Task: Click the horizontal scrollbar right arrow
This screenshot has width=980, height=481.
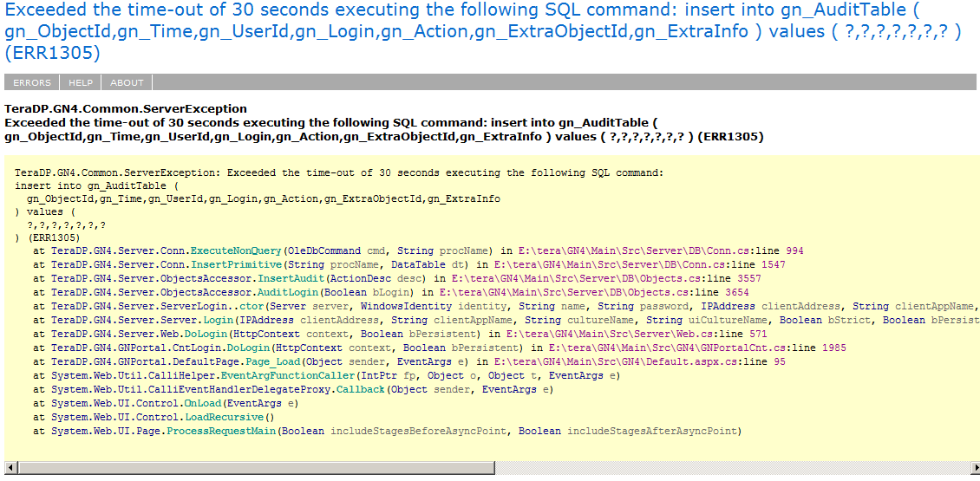Action: (975, 467)
